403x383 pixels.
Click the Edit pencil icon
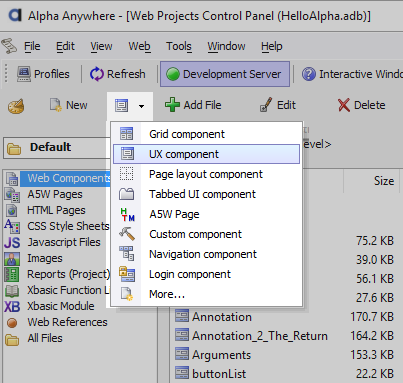266,105
